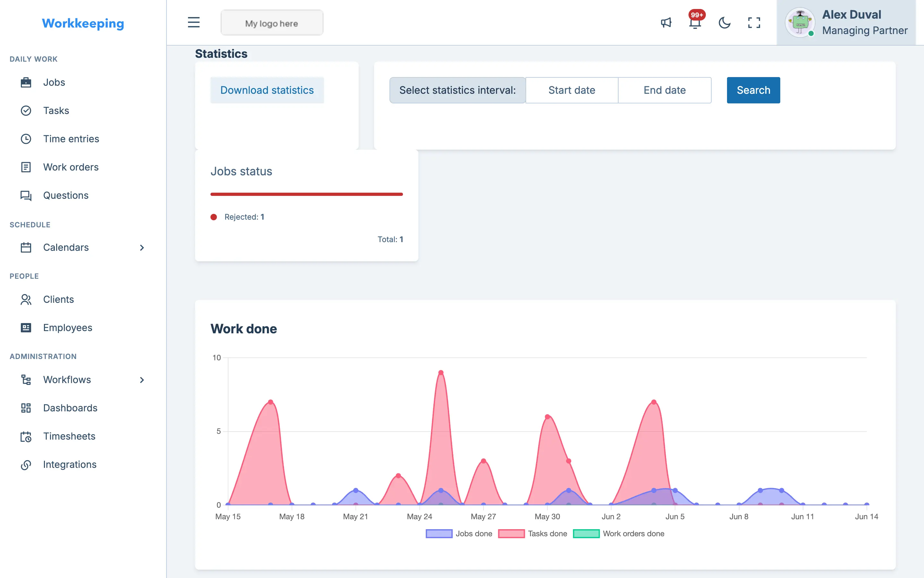Click the red Rejected status dot
The width and height of the screenshot is (924, 578).
click(214, 217)
